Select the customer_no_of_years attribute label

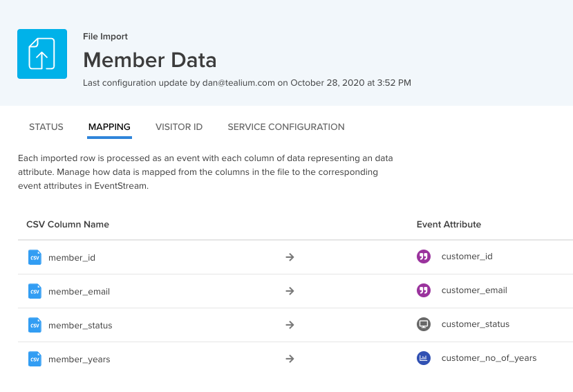(x=489, y=358)
